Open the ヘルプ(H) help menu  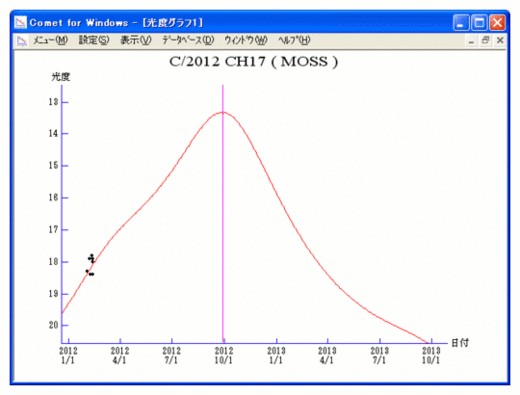(x=294, y=40)
